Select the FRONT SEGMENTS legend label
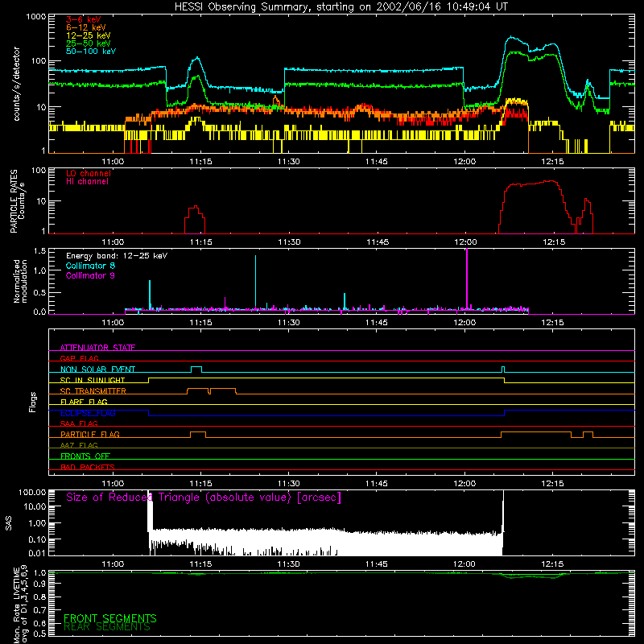Image resolution: width=644 pixels, height=644 pixels. [x=110, y=618]
